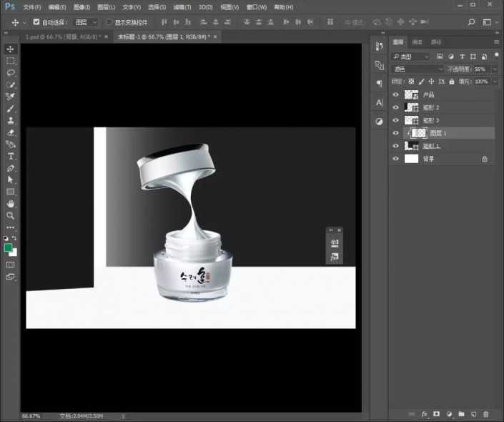504x422 pixels.
Task: Open the 文件(F) menu
Action: coord(31,6)
